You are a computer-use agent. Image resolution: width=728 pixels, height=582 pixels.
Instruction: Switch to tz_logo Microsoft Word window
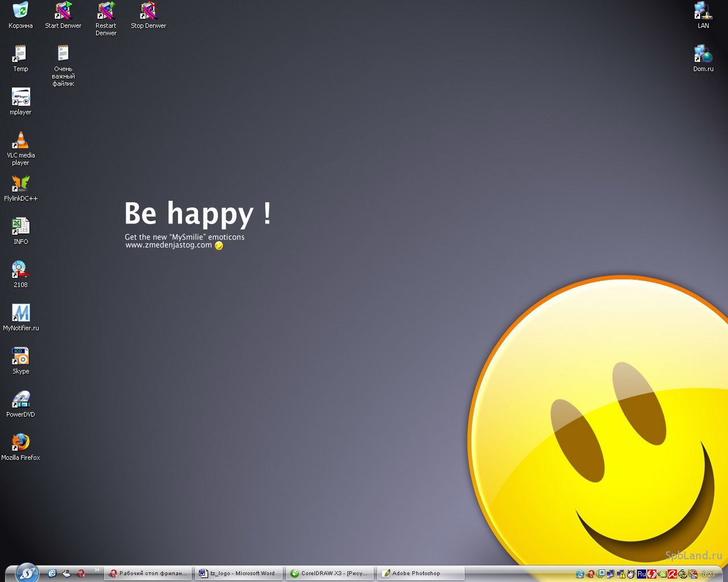238,573
